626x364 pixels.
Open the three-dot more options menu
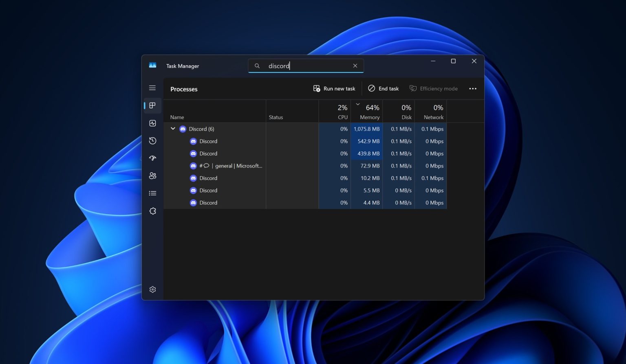473,89
